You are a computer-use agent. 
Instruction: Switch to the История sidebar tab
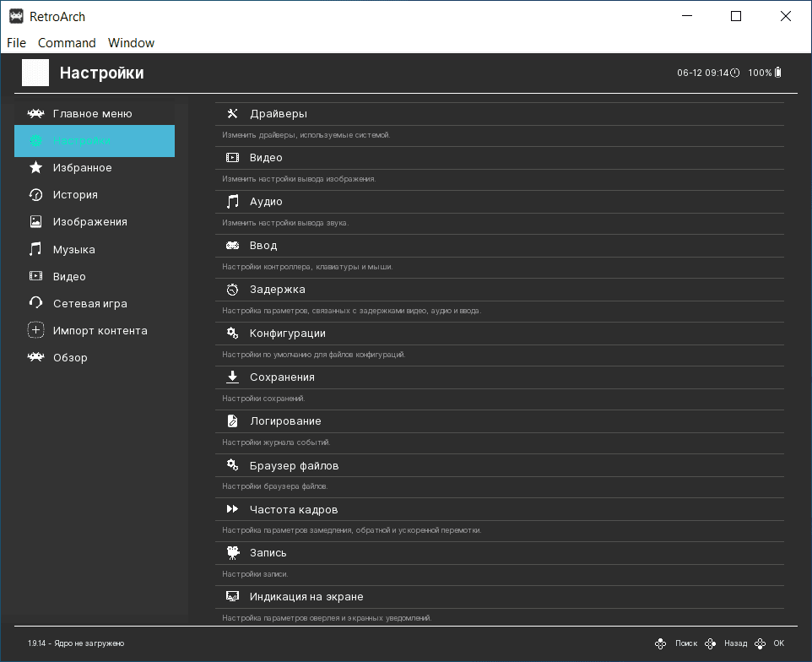click(75, 195)
